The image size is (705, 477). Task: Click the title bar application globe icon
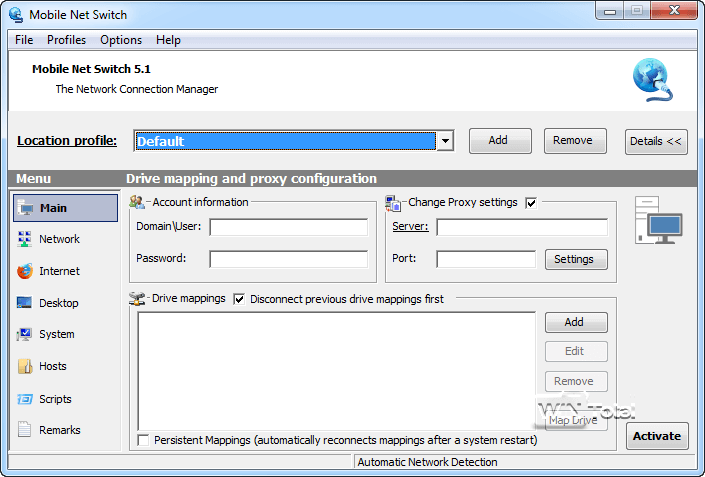click(16, 14)
